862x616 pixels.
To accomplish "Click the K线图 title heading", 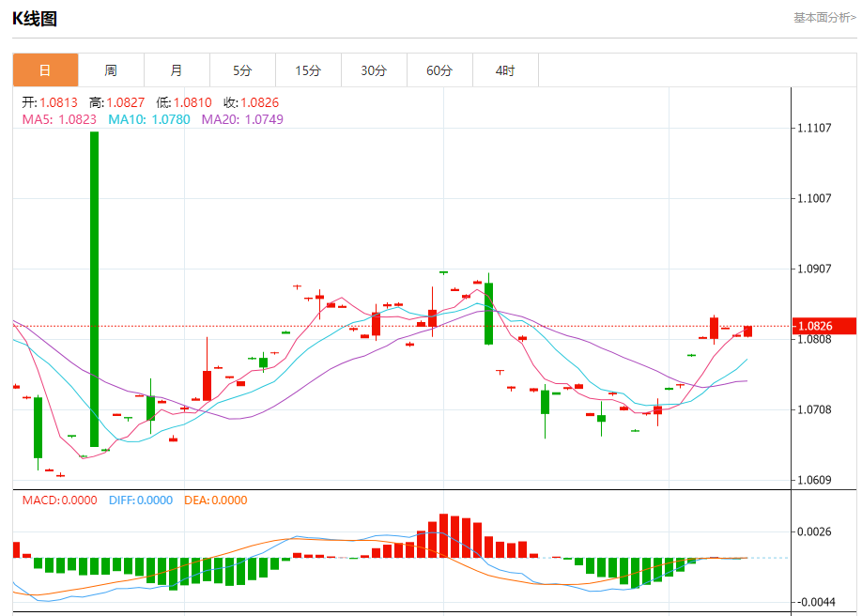I will (35, 19).
